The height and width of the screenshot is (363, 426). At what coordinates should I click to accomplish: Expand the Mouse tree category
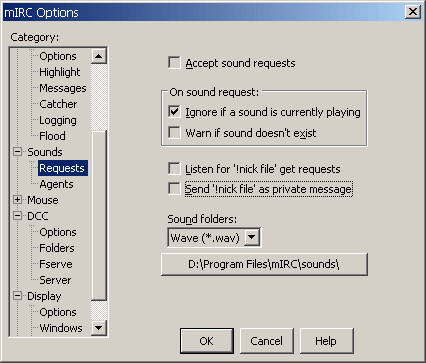coord(17,200)
